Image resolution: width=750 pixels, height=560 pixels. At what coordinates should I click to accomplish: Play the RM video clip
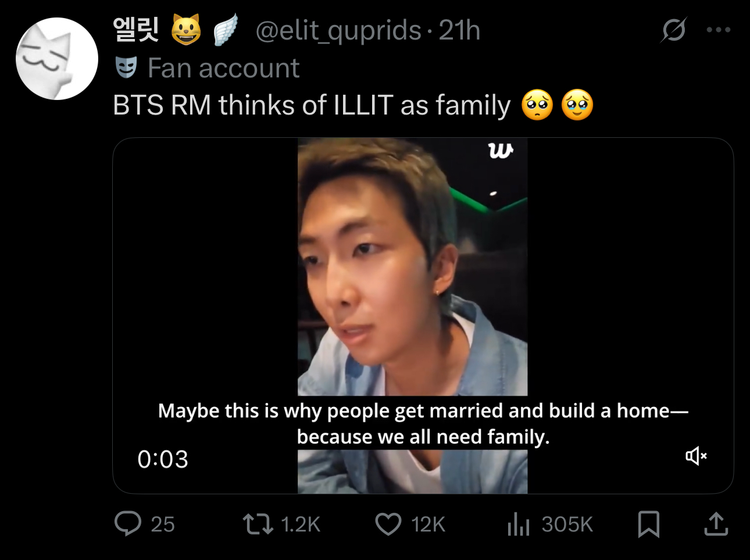[x=412, y=315]
